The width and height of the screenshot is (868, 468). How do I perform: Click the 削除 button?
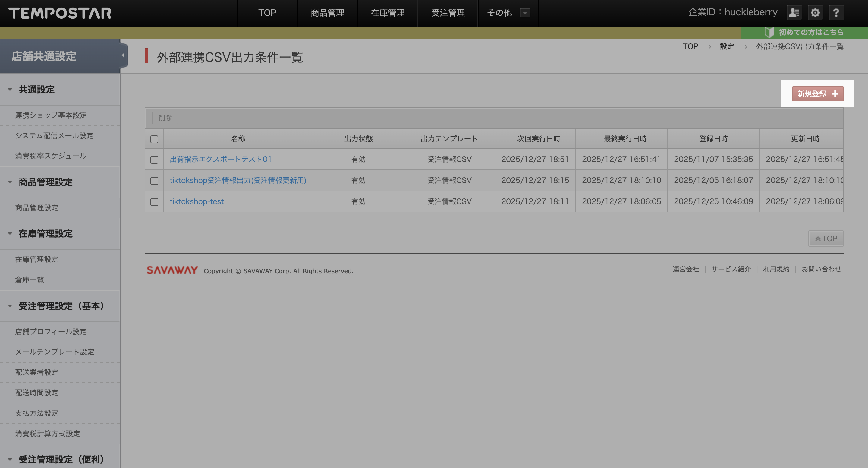point(165,118)
